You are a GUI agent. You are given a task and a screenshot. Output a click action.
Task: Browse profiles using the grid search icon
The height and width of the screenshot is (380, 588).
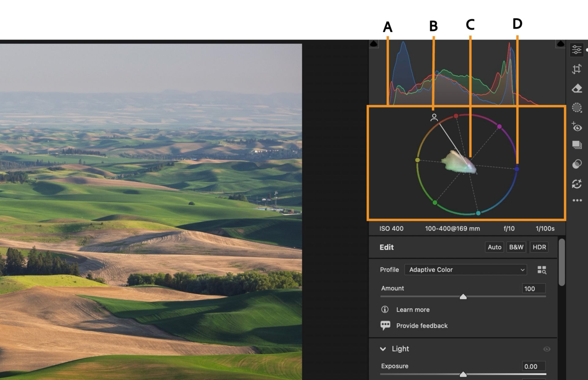541,270
